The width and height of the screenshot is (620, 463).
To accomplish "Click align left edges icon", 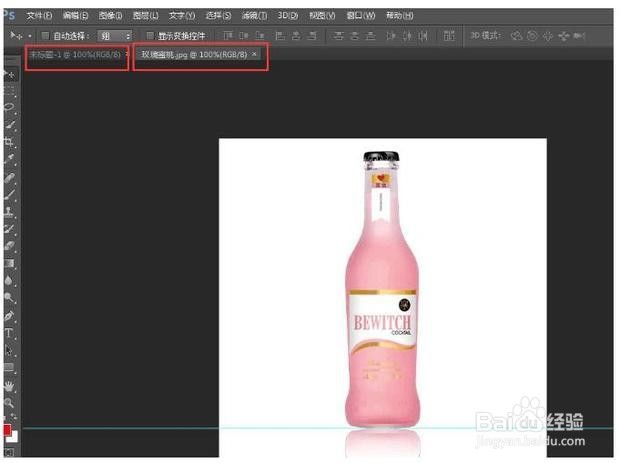I will (280, 36).
